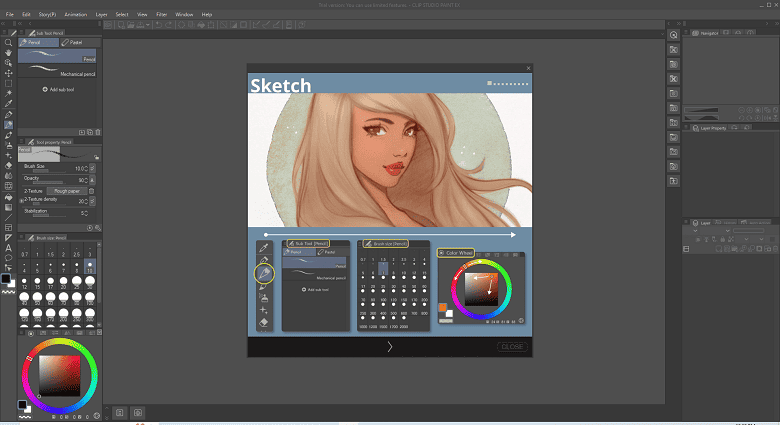Adjust the Stabilization slider
The width and height of the screenshot is (780, 425).
tap(48, 215)
